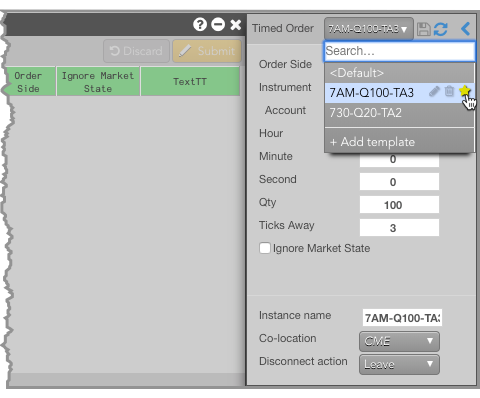Click the save template floppy disk icon
The image size is (480, 398).
424,29
